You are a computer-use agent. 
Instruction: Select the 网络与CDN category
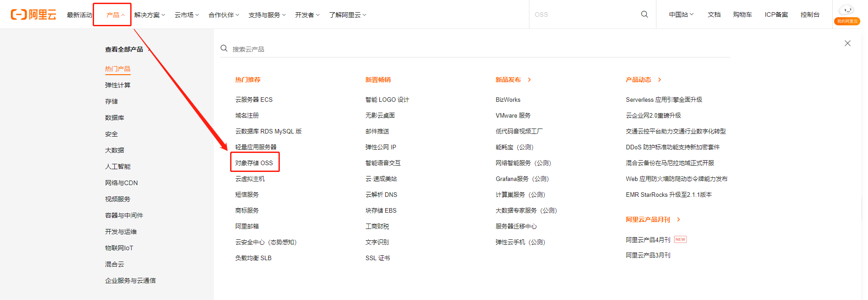121,183
